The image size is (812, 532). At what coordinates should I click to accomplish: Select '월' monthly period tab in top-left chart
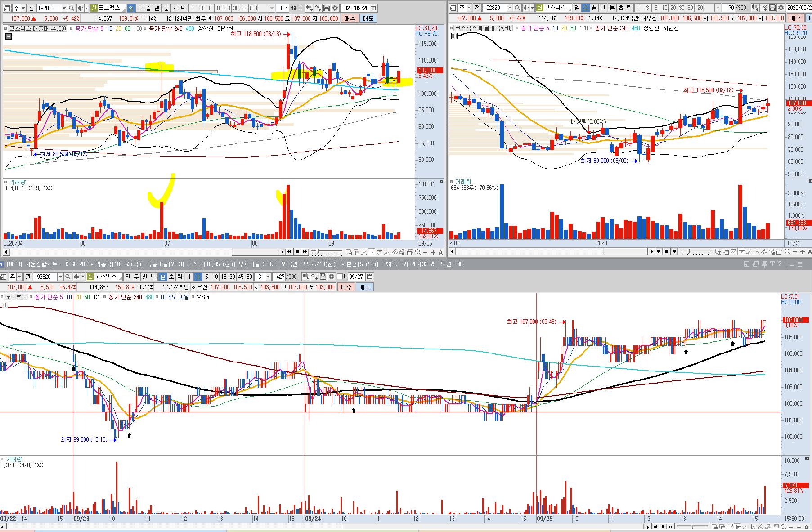[x=148, y=8]
